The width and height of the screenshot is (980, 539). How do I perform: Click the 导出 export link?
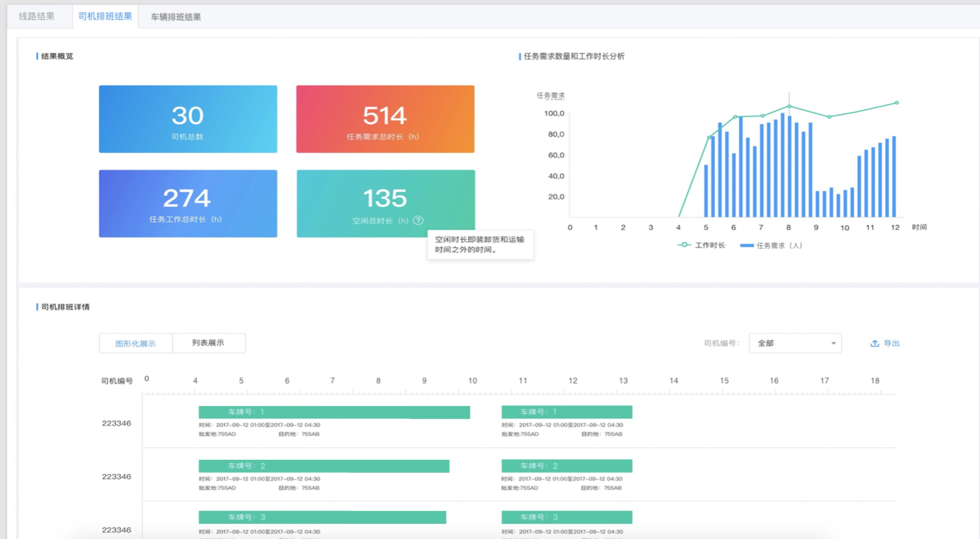click(891, 344)
